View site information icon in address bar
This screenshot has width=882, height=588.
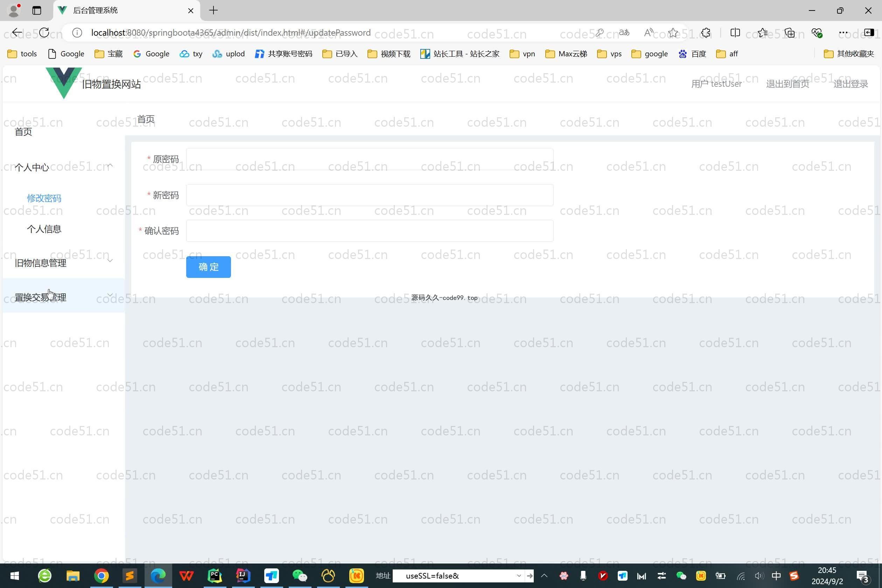click(77, 33)
